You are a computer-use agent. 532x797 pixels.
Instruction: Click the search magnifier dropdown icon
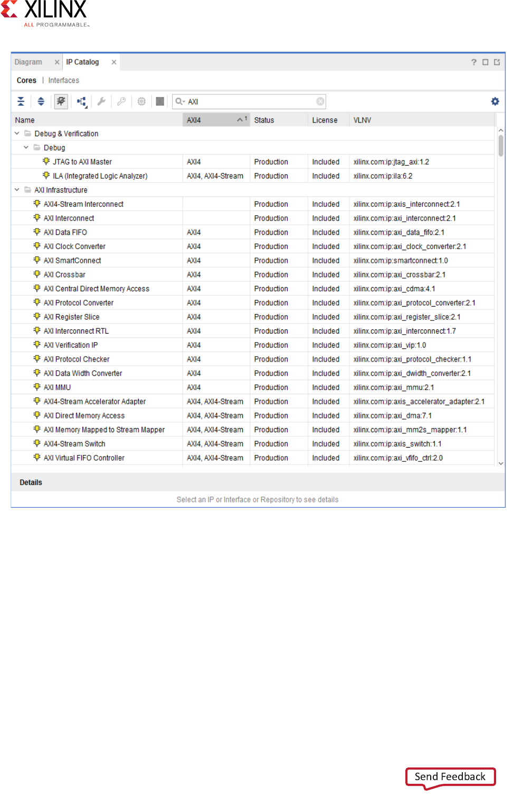tap(180, 101)
